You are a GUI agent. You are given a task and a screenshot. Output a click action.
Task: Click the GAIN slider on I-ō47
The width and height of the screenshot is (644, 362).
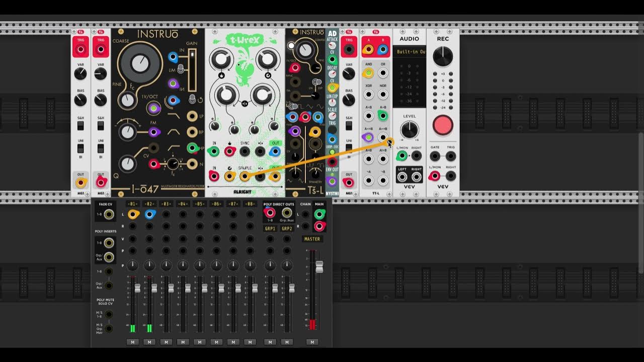click(x=192, y=70)
